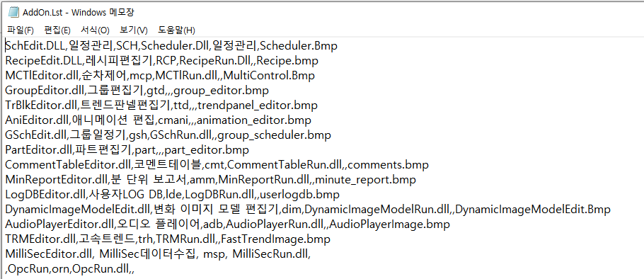Click the Notepad icon in the title bar

tap(13, 12)
